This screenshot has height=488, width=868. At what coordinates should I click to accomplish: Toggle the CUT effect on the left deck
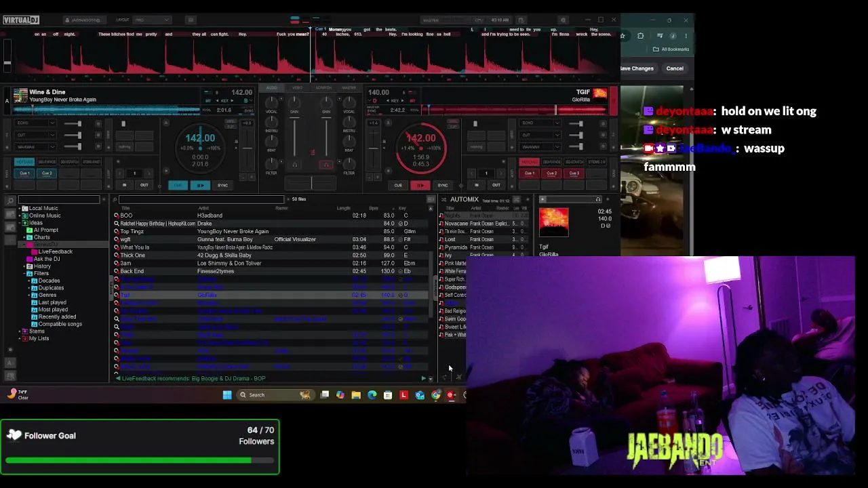click(98, 135)
